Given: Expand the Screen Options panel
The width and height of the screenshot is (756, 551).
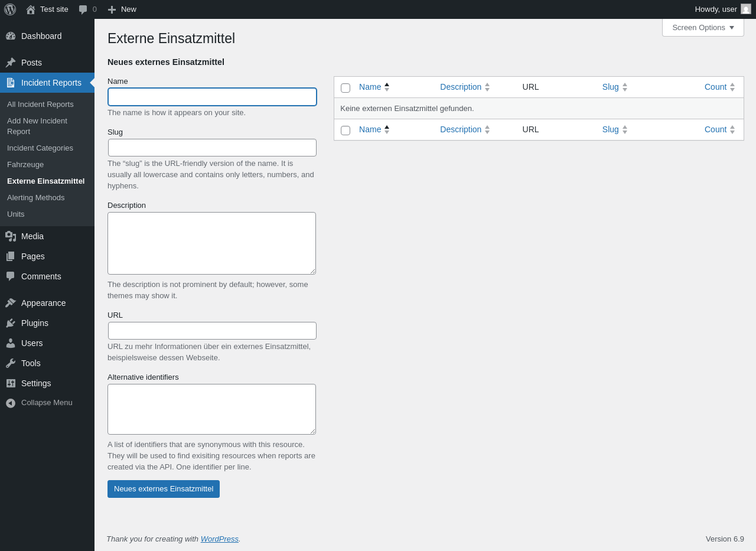Looking at the screenshot, I should click(x=703, y=27).
